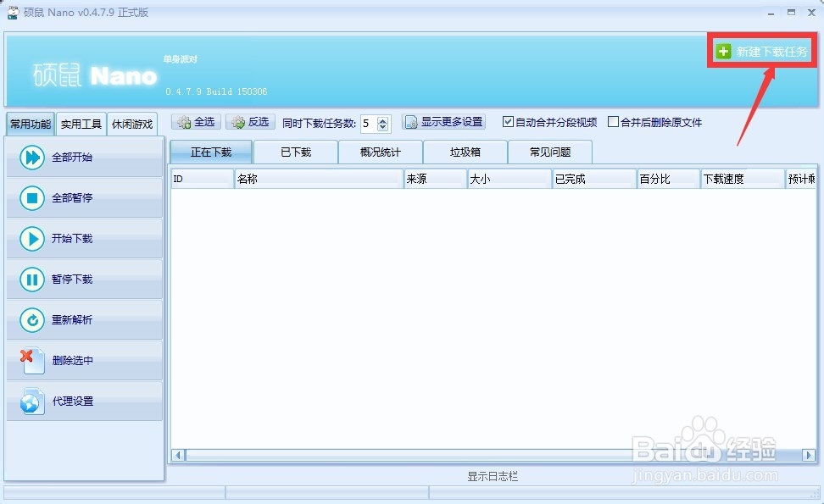View the 概况统计 tab

381,152
